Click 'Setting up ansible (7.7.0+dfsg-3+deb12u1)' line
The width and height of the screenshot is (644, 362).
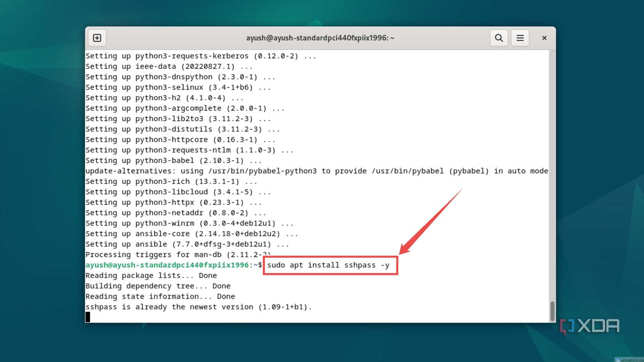click(187, 244)
